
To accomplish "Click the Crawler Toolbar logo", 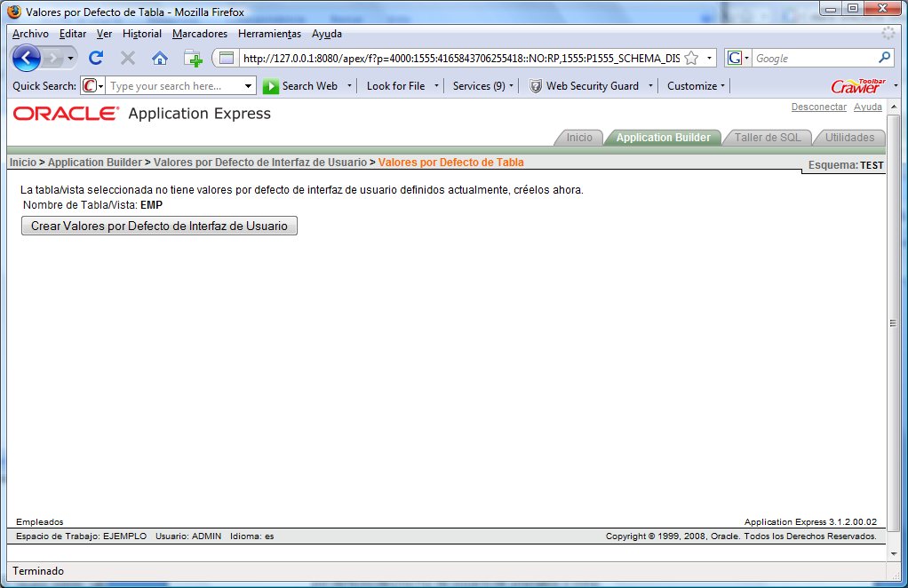I will click(858, 86).
